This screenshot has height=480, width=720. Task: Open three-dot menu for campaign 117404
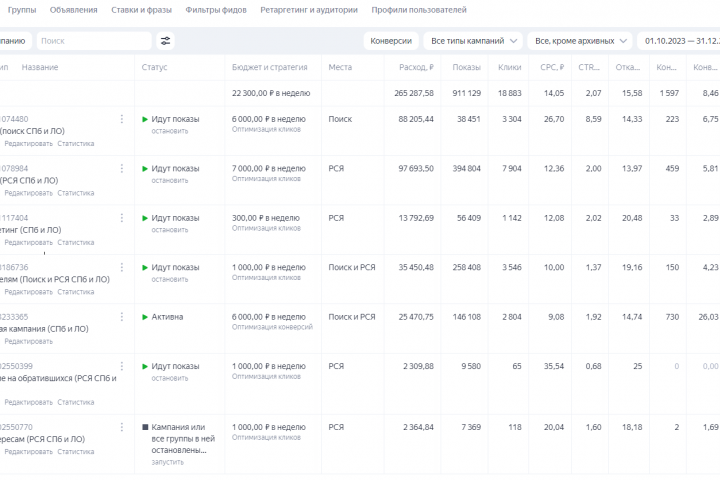[x=122, y=218]
